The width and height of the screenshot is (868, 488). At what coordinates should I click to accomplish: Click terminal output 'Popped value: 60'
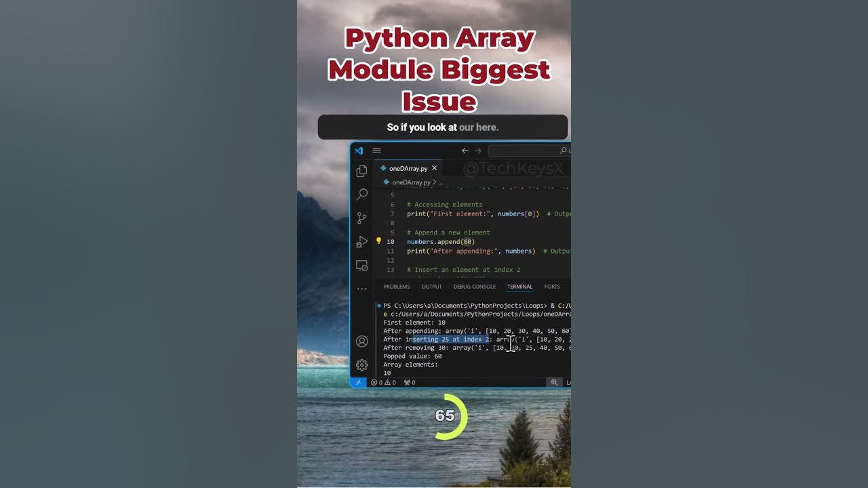412,356
